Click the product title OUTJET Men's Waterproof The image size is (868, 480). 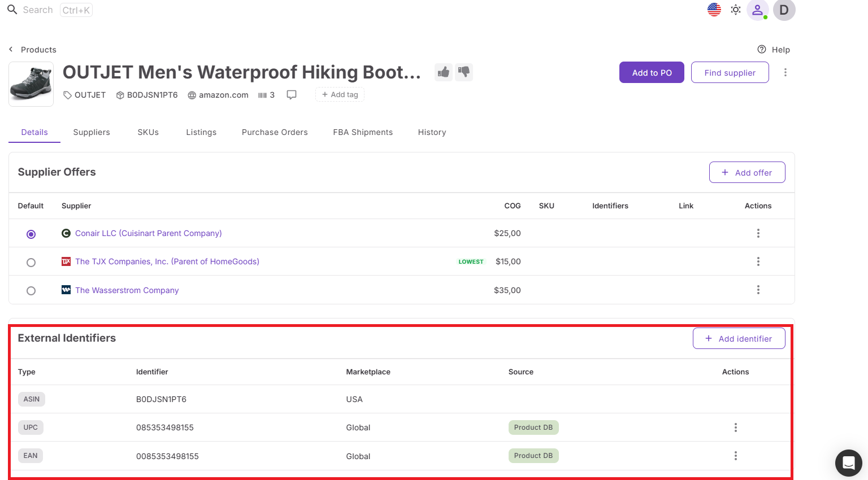pyautogui.click(x=242, y=72)
